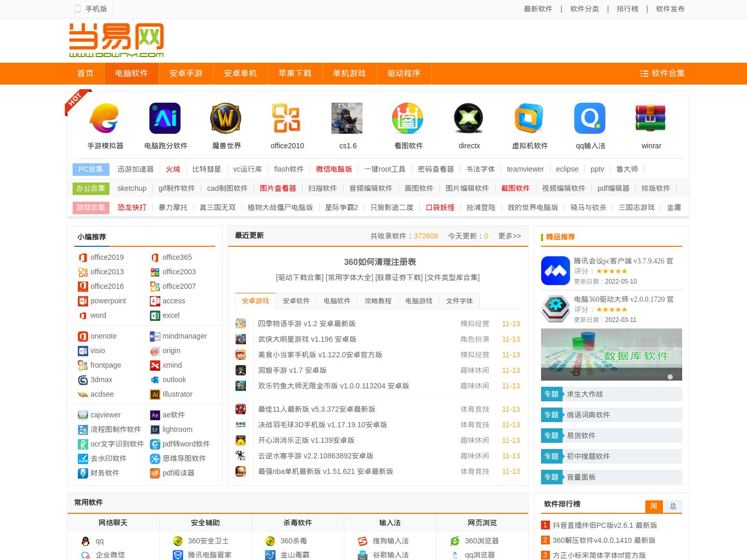747x560 pixels.
Task: Open the 排行榜 top link
Action: point(628,9)
